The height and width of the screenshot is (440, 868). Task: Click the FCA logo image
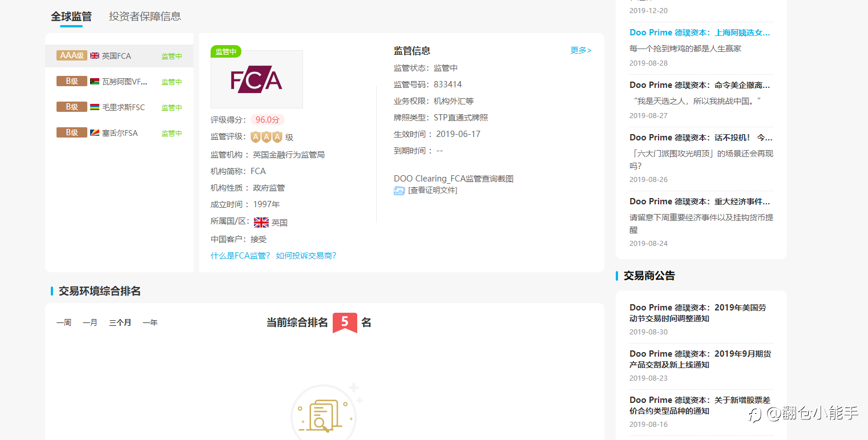point(257,80)
